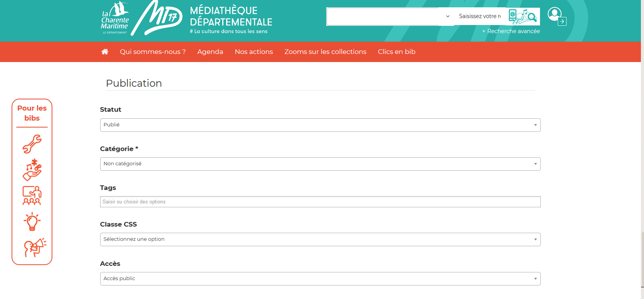Open the wrench tools icon in sidebar
The height and width of the screenshot is (299, 644).
point(32,144)
